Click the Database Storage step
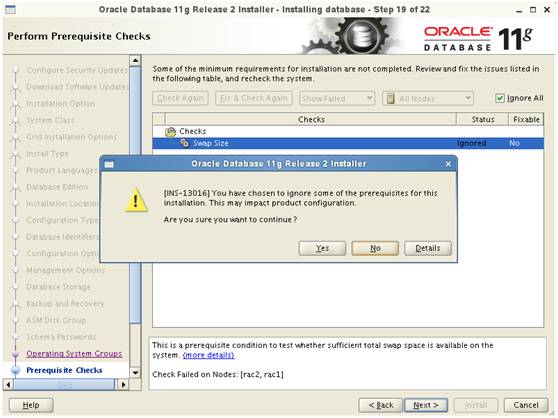 [x=58, y=287]
